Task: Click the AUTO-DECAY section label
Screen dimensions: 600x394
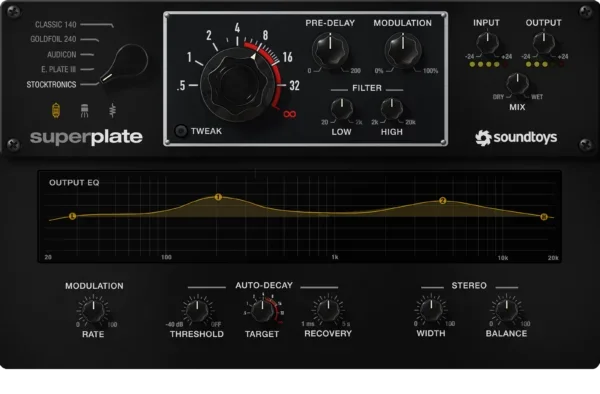Action: pos(264,285)
